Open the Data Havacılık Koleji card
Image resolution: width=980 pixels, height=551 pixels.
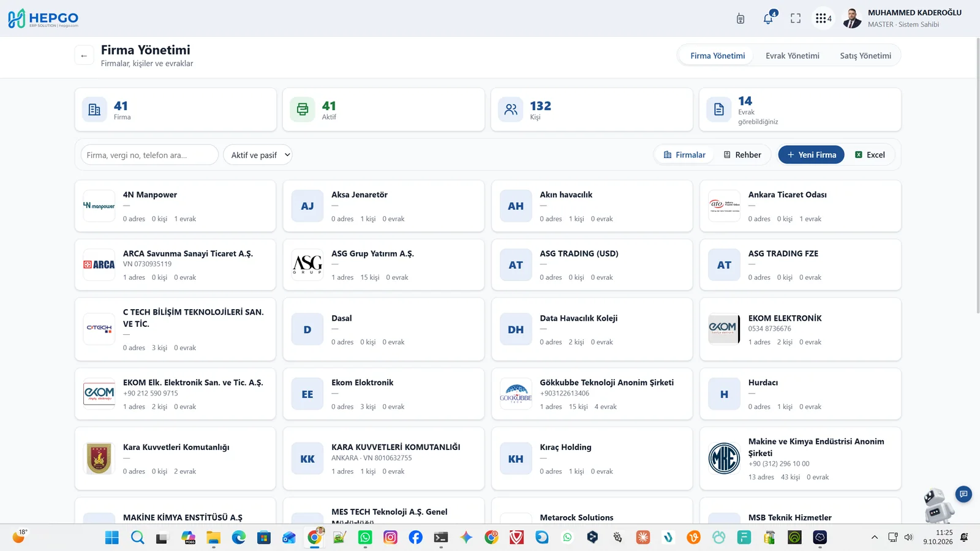(x=592, y=329)
